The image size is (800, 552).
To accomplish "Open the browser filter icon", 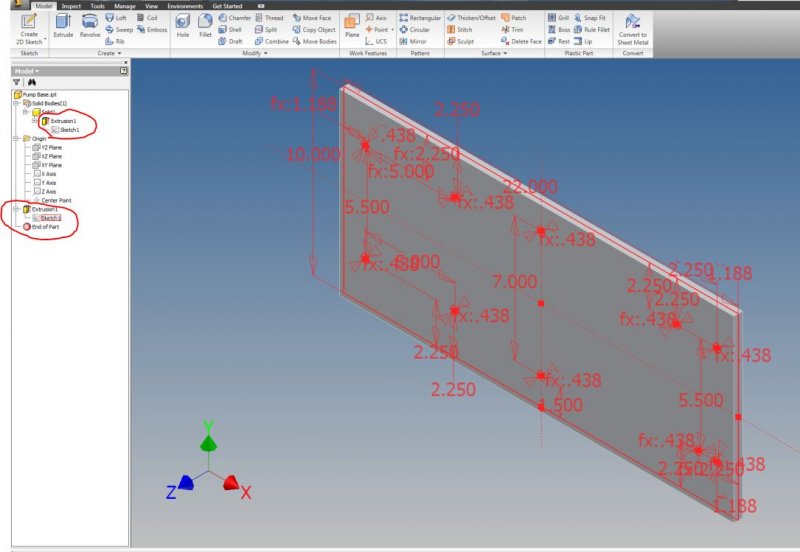I will (16, 82).
